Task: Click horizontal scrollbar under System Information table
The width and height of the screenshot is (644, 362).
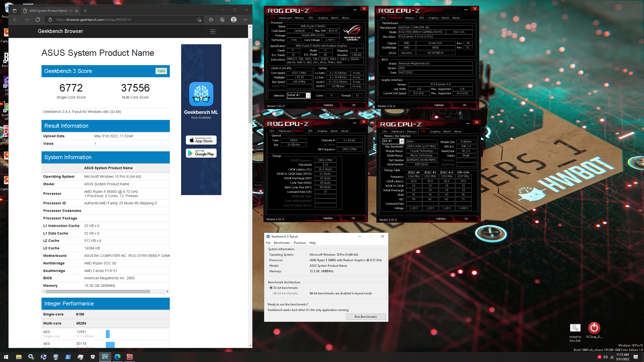Action: (x=98, y=291)
